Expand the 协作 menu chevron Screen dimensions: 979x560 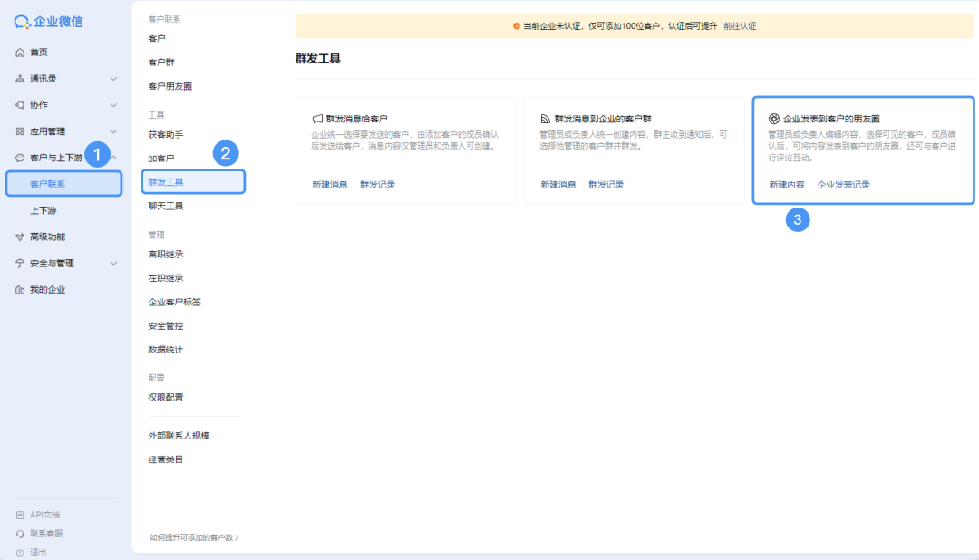113,105
